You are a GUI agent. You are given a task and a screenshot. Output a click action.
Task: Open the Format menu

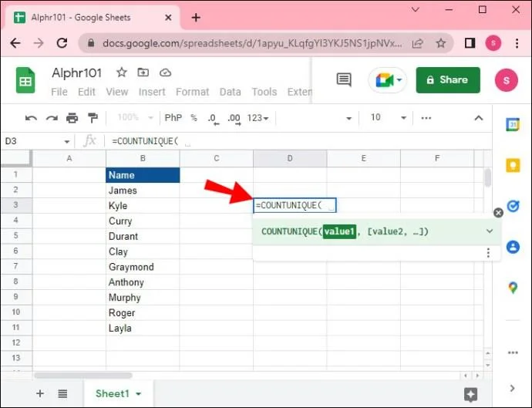(x=193, y=92)
